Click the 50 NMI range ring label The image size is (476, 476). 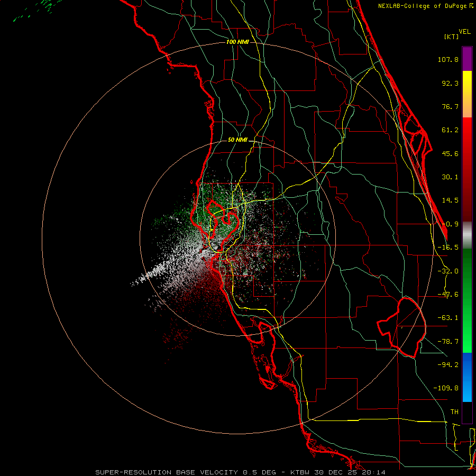click(x=237, y=140)
